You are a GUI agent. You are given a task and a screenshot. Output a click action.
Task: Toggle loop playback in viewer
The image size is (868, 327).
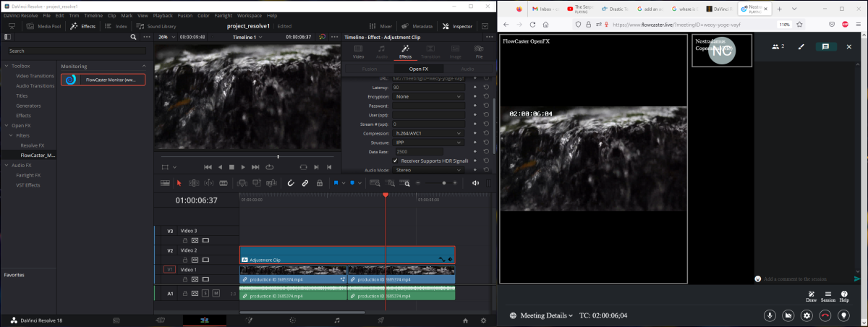(269, 167)
